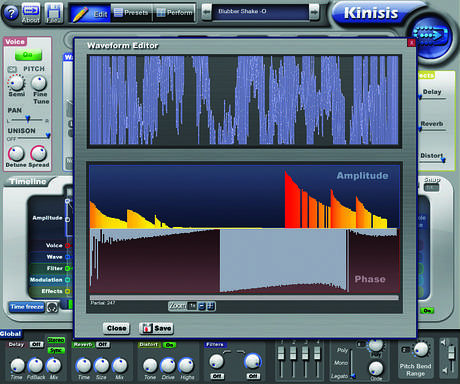Click the preset name display Blubber Shake
This screenshot has height=384, width=460.
260,12
